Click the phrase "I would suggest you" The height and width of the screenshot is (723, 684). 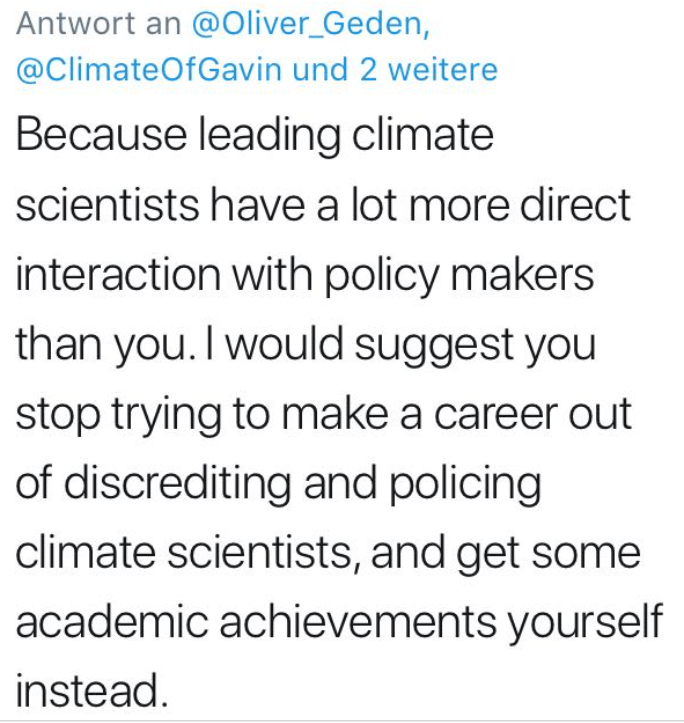pos(401,346)
